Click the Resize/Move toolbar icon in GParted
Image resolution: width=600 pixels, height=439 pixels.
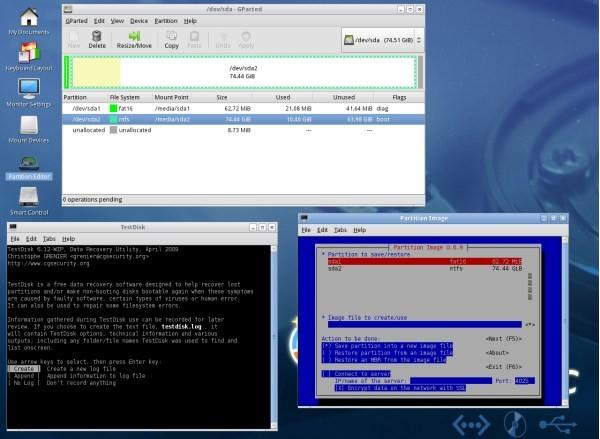point(134,39)
